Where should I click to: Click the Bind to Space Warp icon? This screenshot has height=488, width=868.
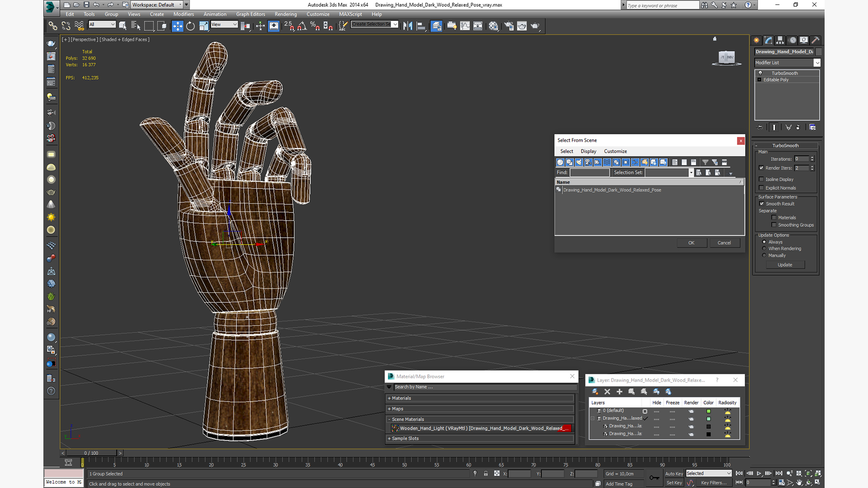point(79,26)
